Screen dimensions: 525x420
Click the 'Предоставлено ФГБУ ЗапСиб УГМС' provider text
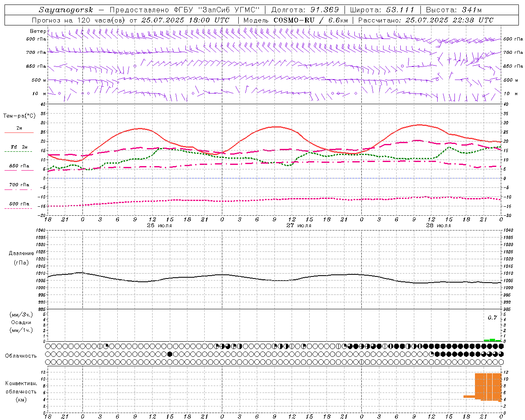(x=185, y=10)
